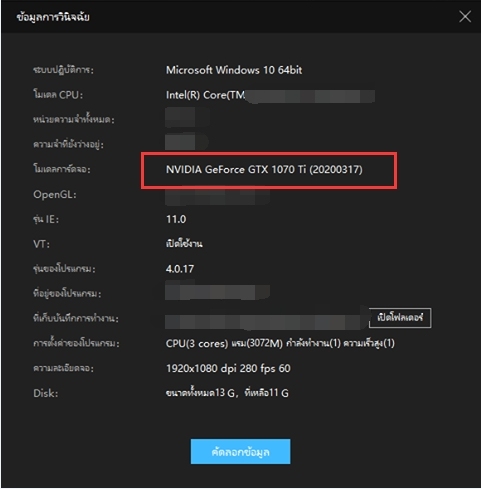Click the program version 4.0.17 value
Viewport: 481px width, 489px height.
(180, 269)
